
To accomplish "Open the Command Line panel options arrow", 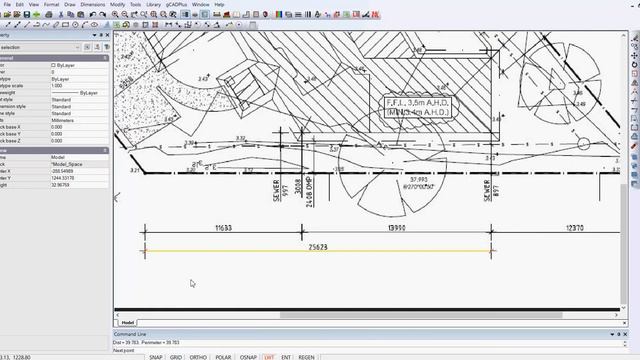I will click(x=612, y=334).
